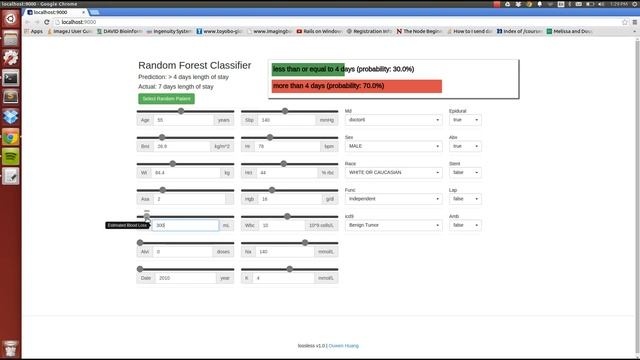640x360 pixels.
Task: Open the Ingenuity Systems bookmark
Action: click(169, 31)
